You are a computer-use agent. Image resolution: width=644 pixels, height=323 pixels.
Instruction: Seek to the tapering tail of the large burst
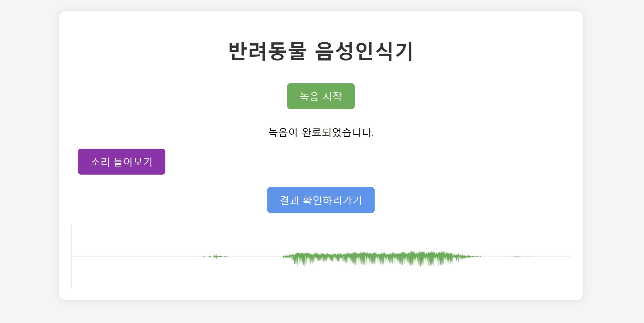(x=467, y=257)
